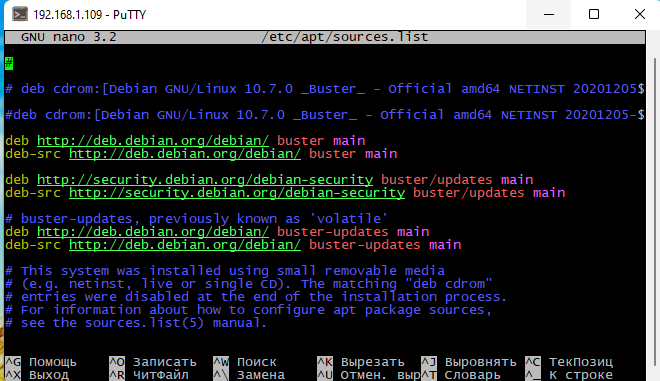Click the comment '# see the sources.list(5) manual.'

pyautogui.click(x=136, y=323)
